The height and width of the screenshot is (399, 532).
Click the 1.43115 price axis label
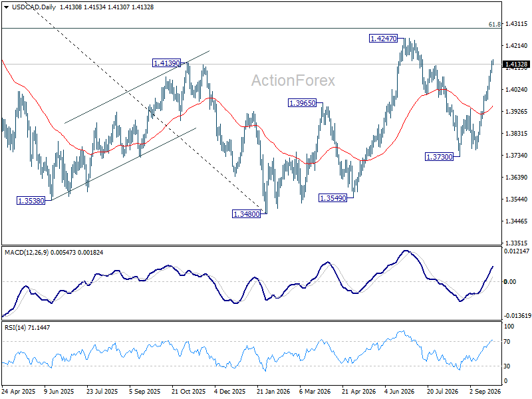click(x=517, y=24)
